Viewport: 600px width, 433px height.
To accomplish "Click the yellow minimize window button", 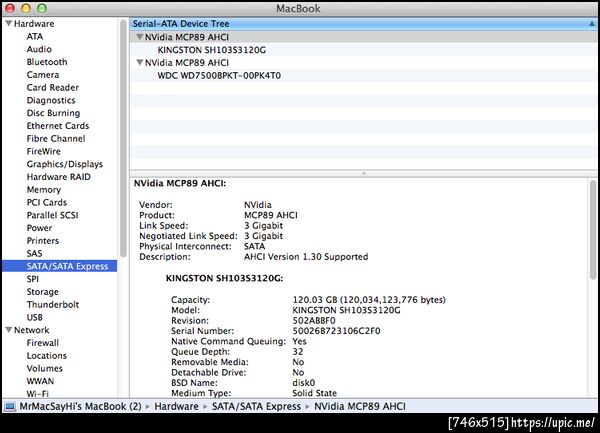I will coord(26,8).
